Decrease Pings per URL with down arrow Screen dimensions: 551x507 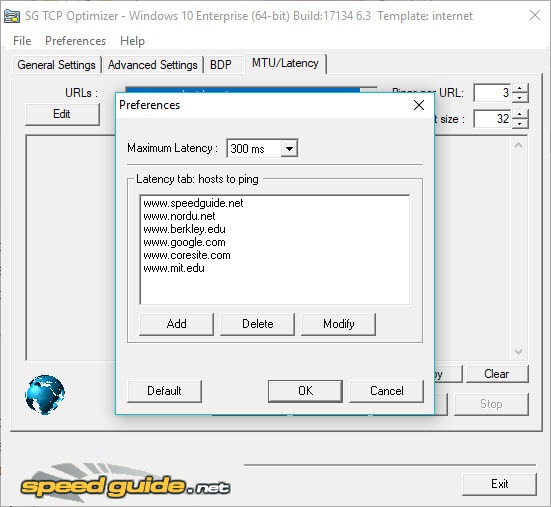[x=520, y=97]
